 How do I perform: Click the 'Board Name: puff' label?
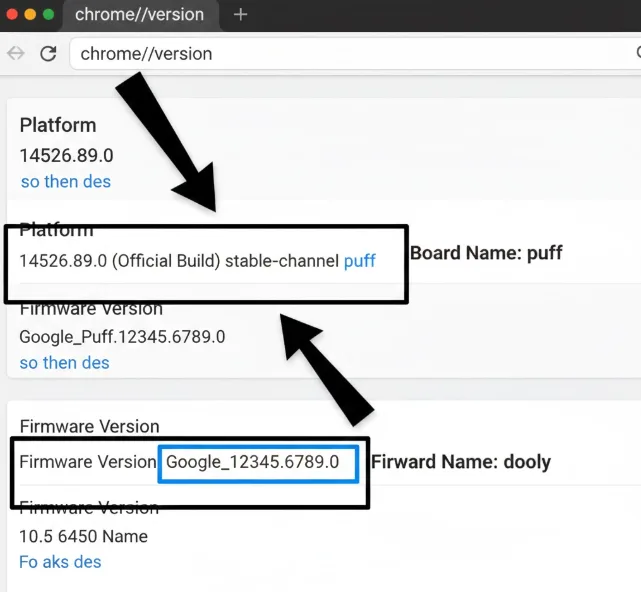pyautogui.click(x=486, y=253)
